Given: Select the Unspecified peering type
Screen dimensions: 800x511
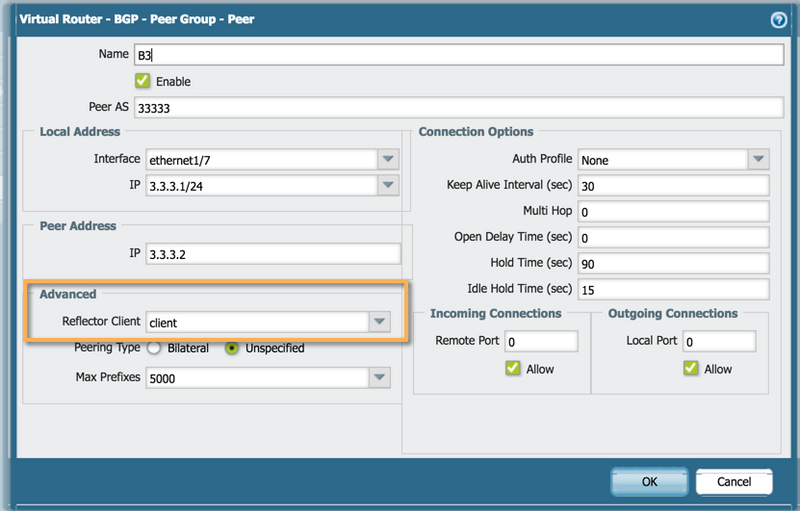Looking at the screenshot, I should tap(232, 348).
